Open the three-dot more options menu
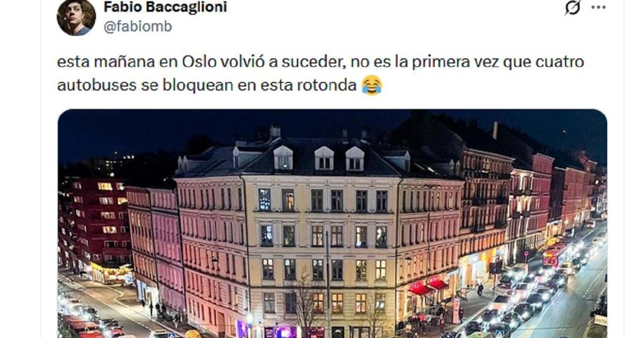 (x=598, y=7)
